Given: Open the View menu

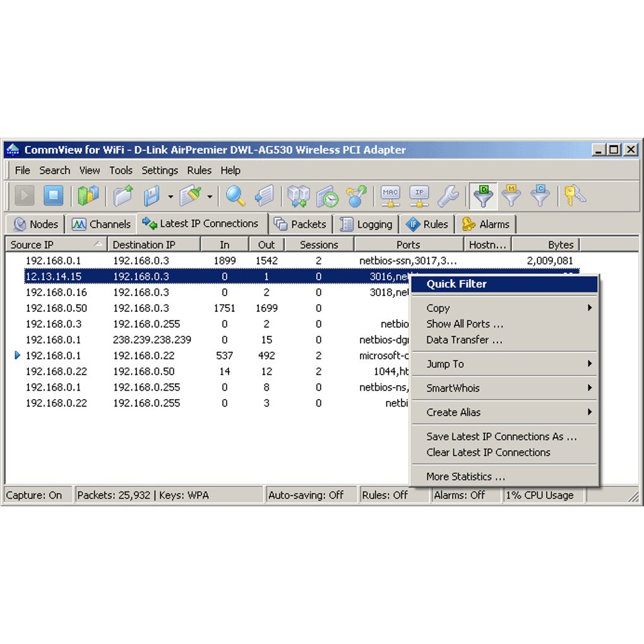Looking at the screenshot, I should point(90,170).
